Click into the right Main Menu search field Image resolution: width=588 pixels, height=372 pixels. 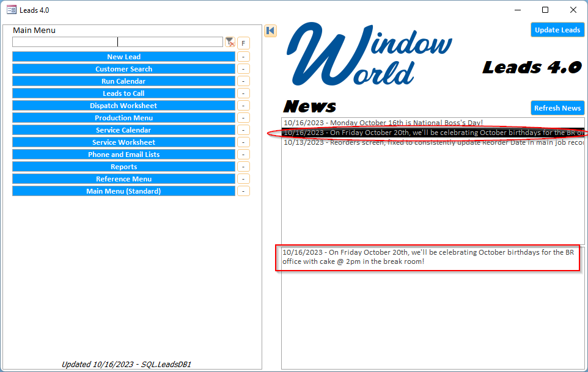click(x=171, y=42)
